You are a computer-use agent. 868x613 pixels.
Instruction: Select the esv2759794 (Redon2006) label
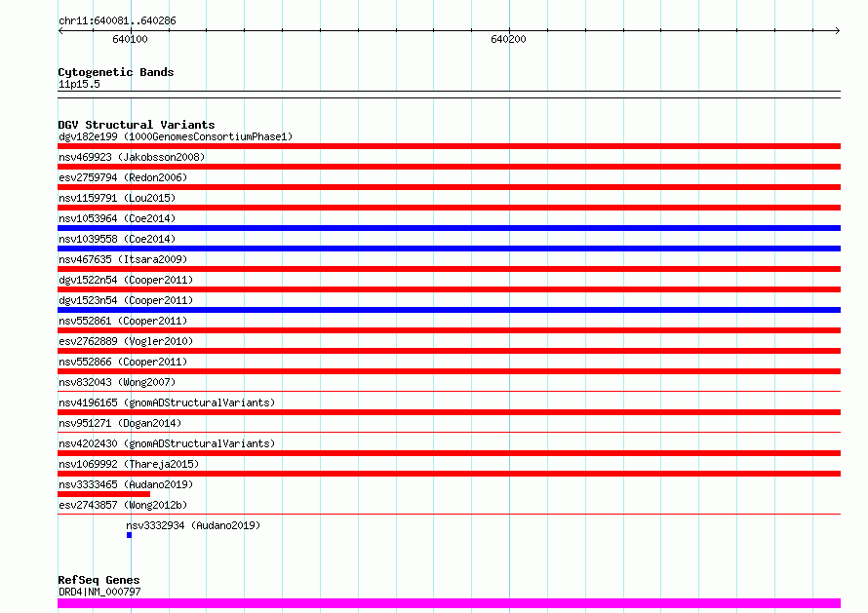point(123,177)
